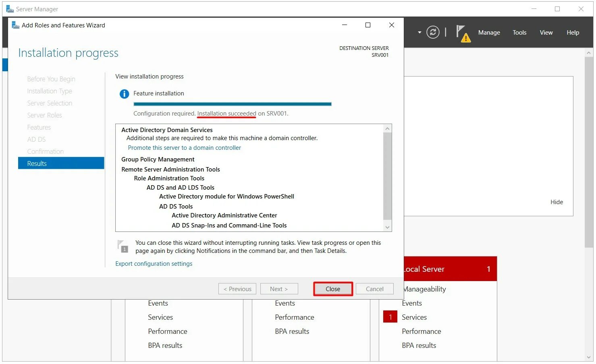Open Performance in the leftmost server tile

(x=168, y=331)
